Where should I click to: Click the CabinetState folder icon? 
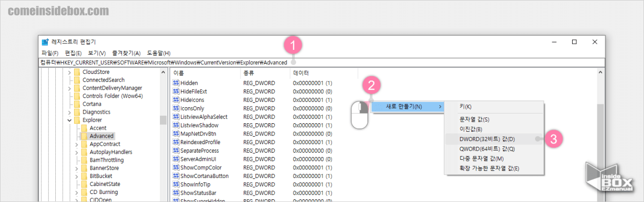84,184
